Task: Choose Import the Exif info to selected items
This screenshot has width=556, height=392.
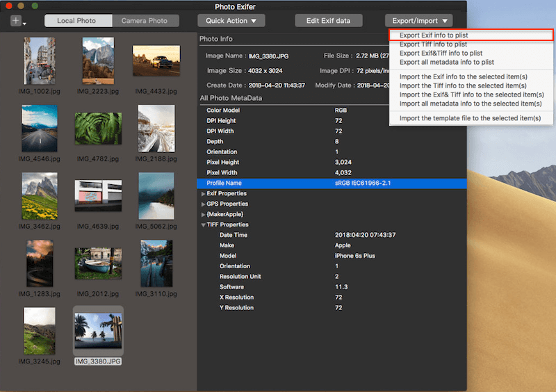Action: tap(471, 76)
